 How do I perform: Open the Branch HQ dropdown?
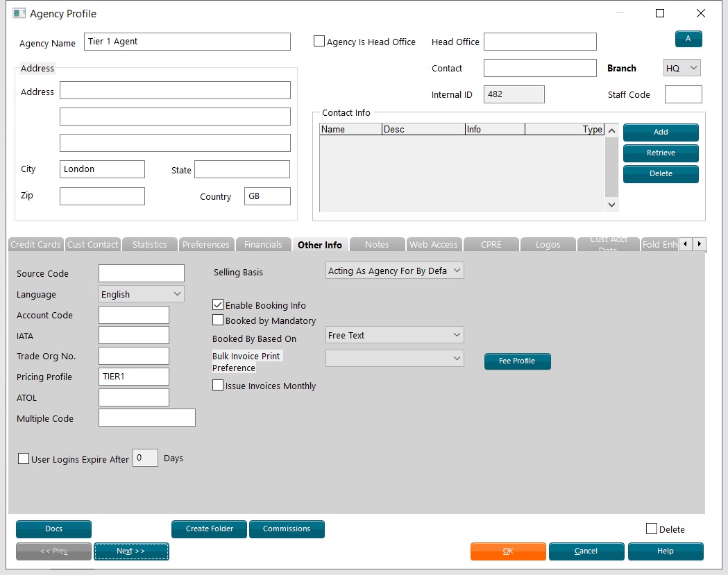pyautogui.click(x=682, y=68)
